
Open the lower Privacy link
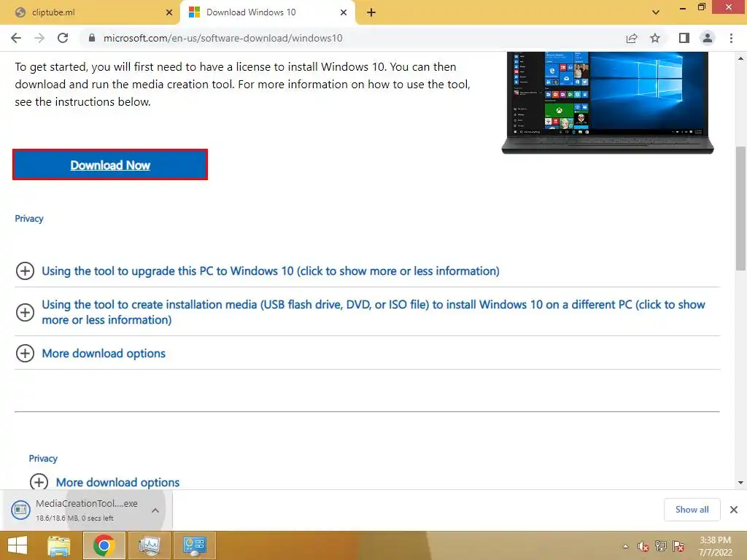coord(43,459)
